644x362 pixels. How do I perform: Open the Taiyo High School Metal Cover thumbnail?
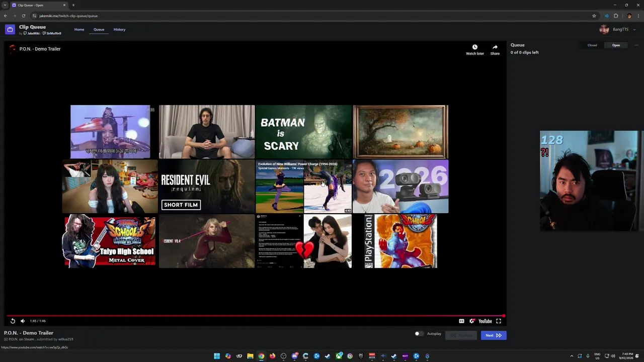click(109, 241)
